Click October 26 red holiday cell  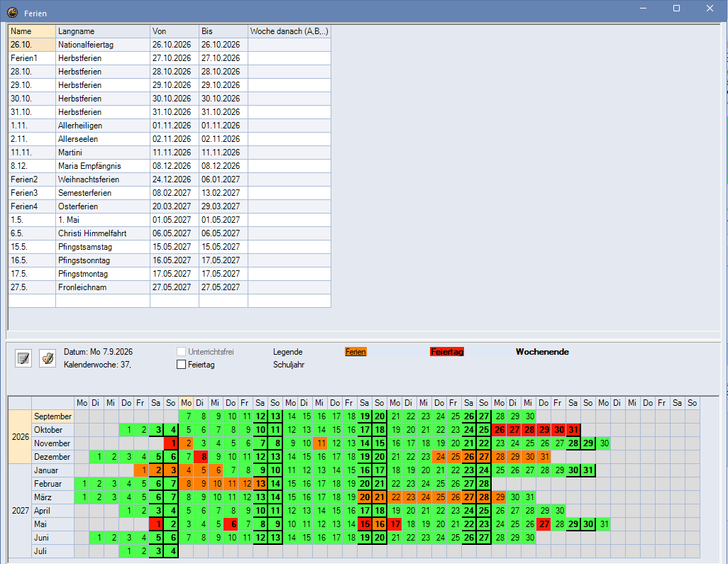499,430
